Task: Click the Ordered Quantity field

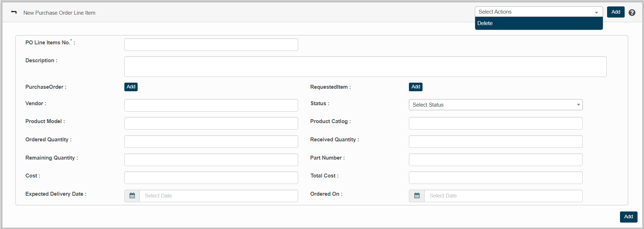Action: click(211, 142)
